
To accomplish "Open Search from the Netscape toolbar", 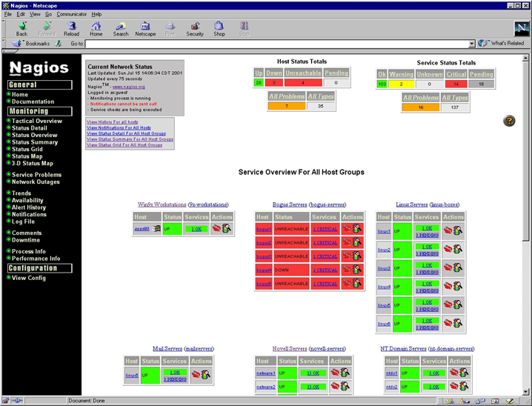I will 121,27.
